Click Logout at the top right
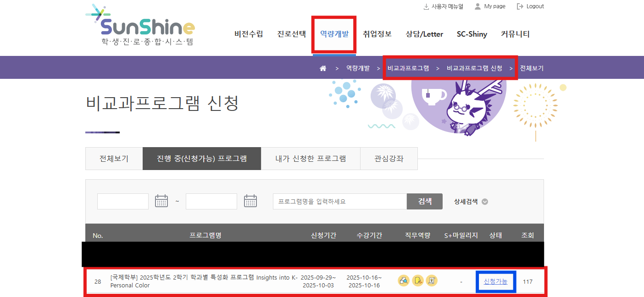644x297 pixels. tap(530, 6)
